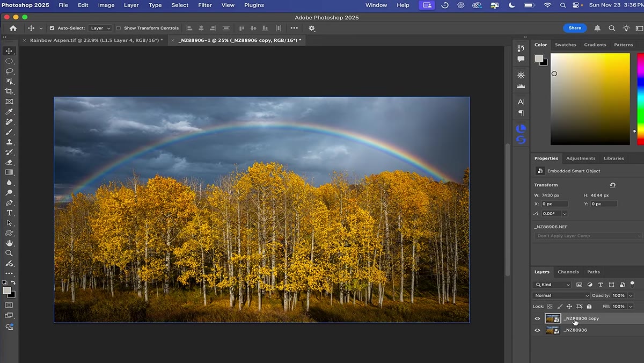Open the Paragraph panel icon
This screenshot has width=644, height=363.
(x=521, y=113)
